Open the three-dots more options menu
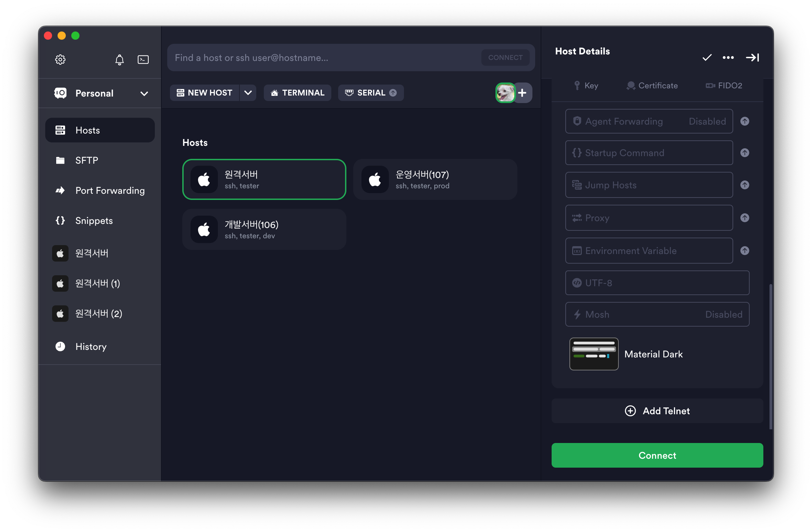The image size is (812, 532). tap(728, 58)
